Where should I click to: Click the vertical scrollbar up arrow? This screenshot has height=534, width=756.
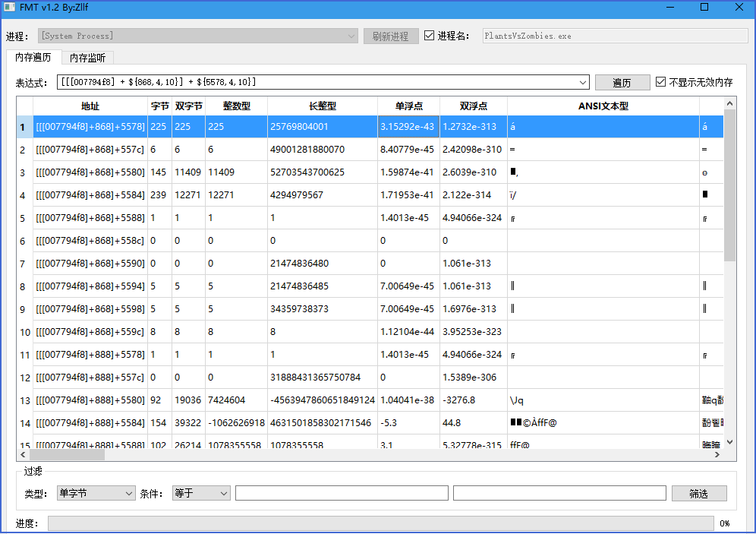click(x=729, y=103)
